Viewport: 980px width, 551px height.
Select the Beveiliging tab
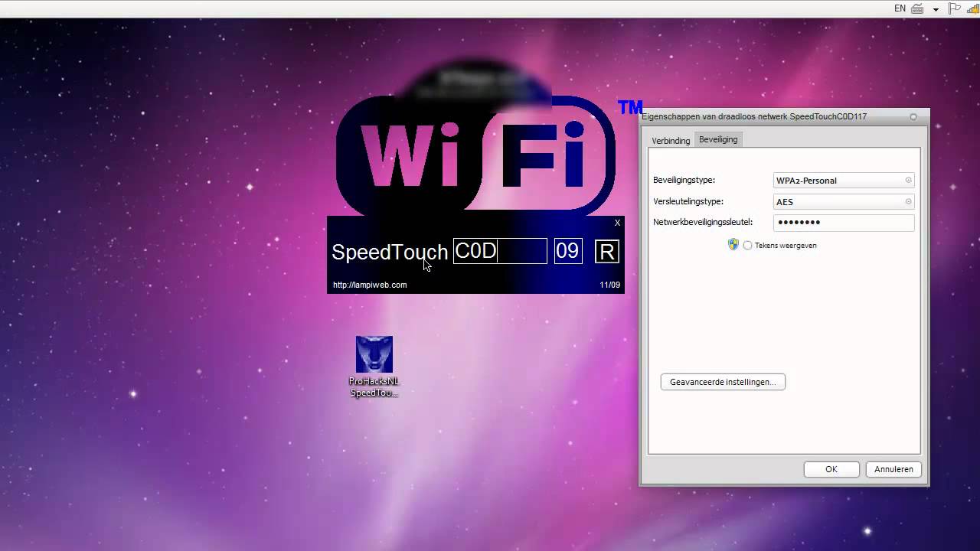718,139
